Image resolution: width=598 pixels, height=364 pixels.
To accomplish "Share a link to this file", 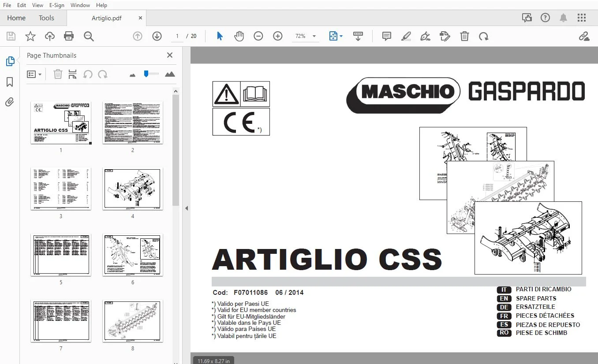I will tap(584, 36).
